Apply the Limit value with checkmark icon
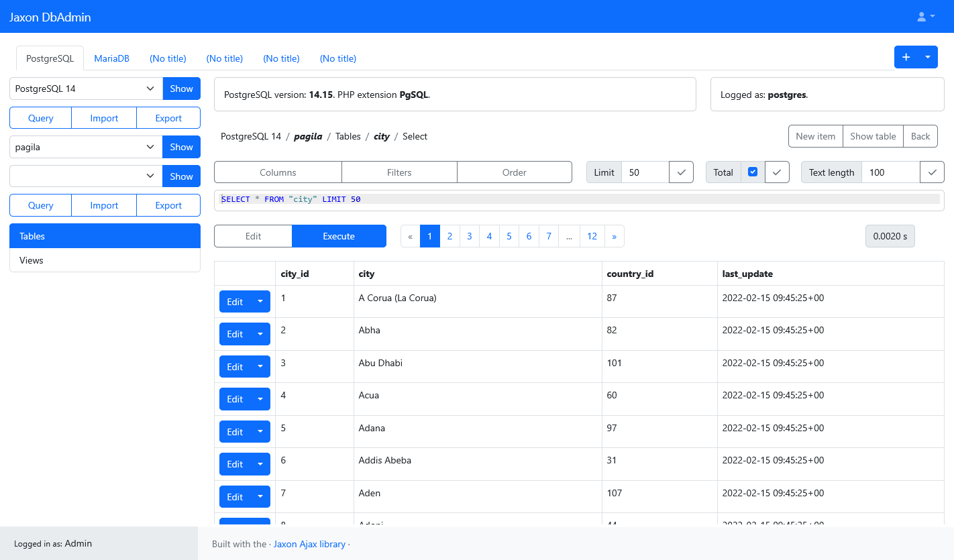Image resolution: width=954 pixels, height=560 pixels. click(x=681, y=172)
